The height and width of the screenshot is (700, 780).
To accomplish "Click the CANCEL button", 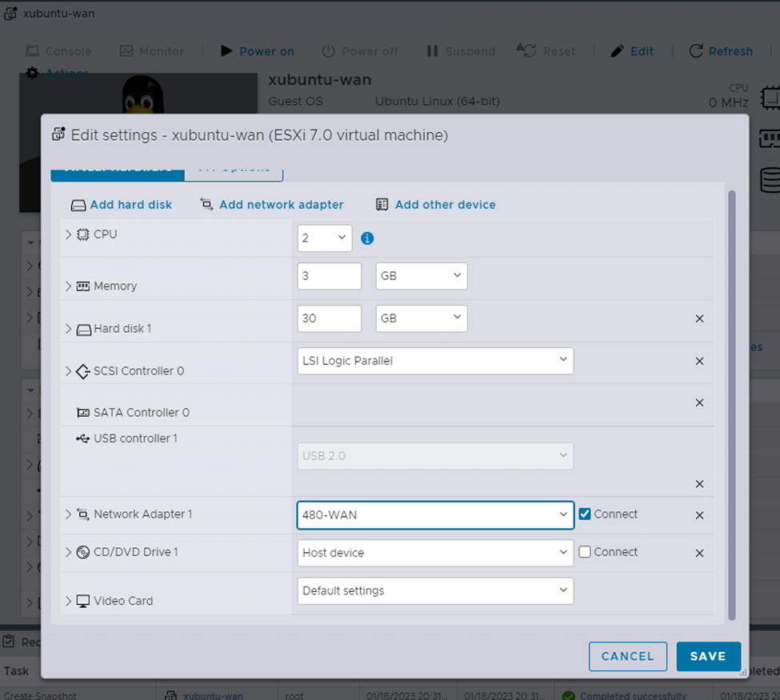I will pyautogui.click(x=628, y=656).
